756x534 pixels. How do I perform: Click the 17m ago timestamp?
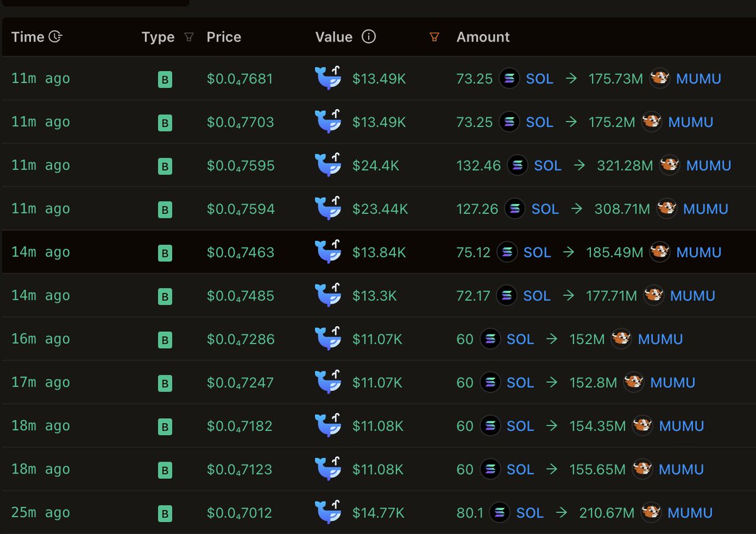tap(40, 383)
